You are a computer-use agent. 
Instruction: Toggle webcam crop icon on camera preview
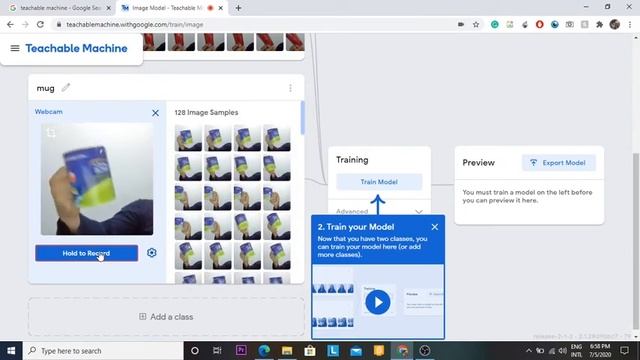51,133
